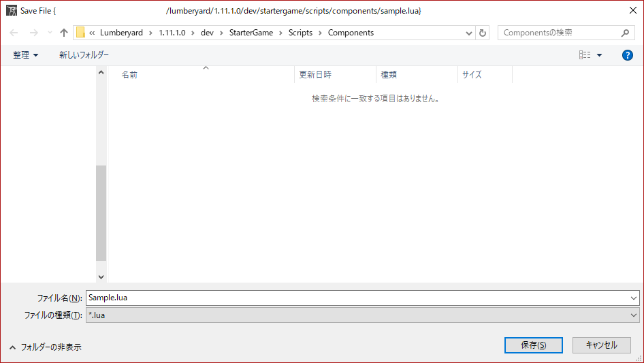Click the navigation pane scroll up arrow
644x363 pixels.
click(101, 72)
